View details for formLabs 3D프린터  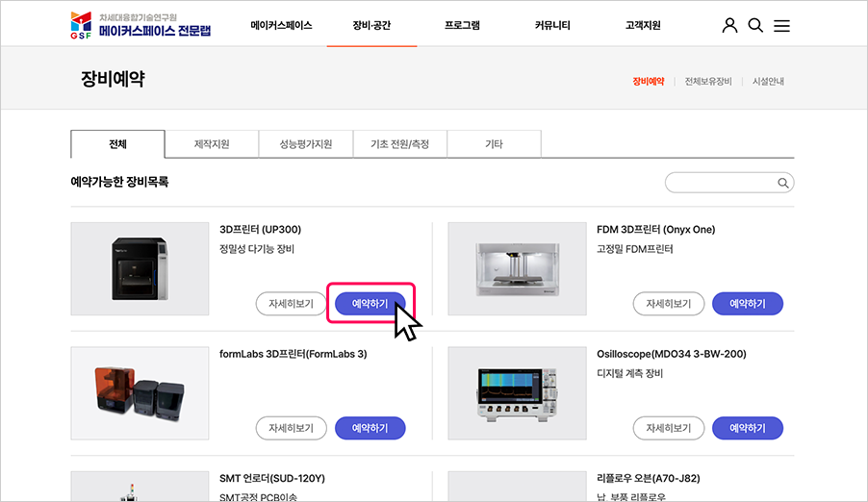[x=292, y=428]
